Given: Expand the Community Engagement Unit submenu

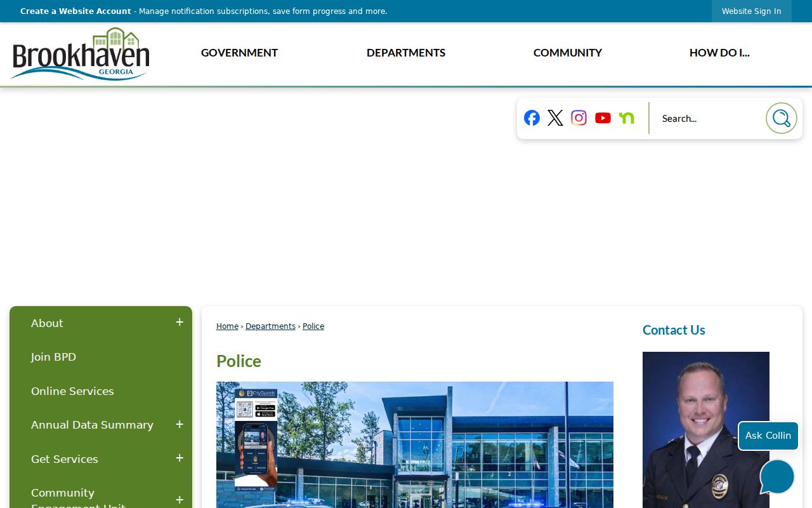Looking at the screenshot, I should 180,500.
